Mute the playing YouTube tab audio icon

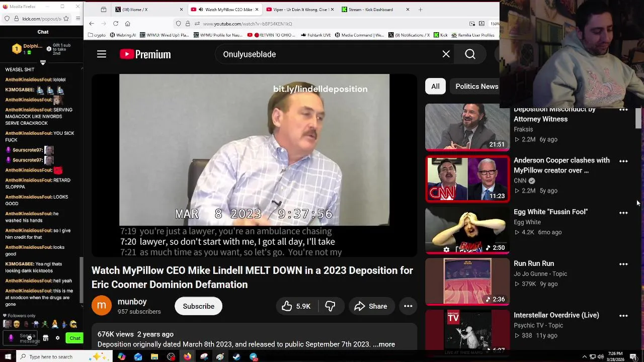pyautogui.click(x=201, y=10)
